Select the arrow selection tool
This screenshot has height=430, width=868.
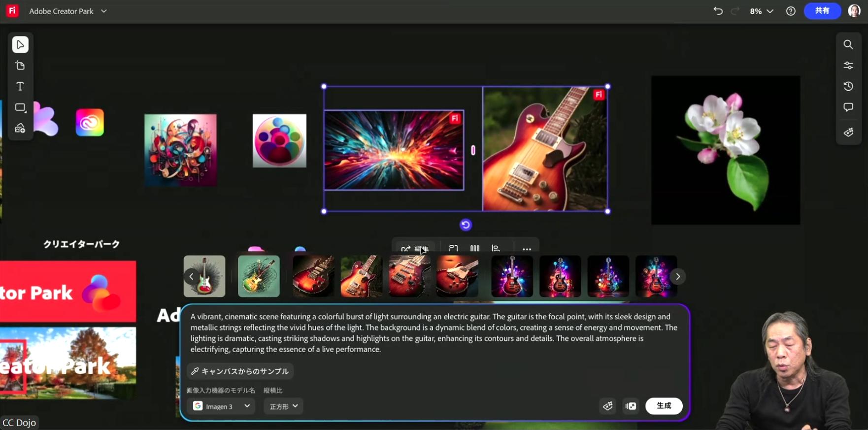point(20,45)
